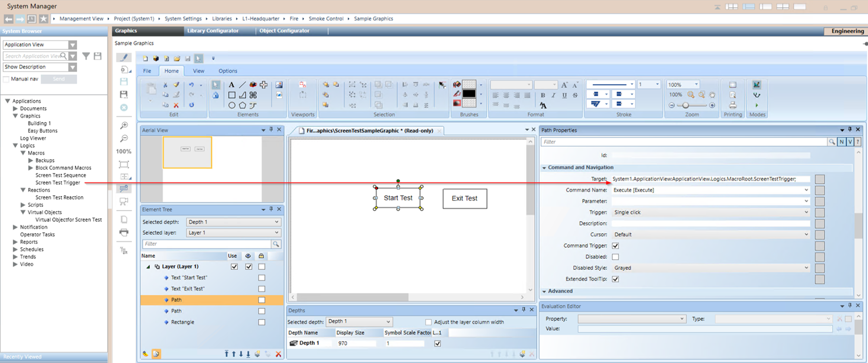Click the Exit Test button on canvas

point(464,198)
